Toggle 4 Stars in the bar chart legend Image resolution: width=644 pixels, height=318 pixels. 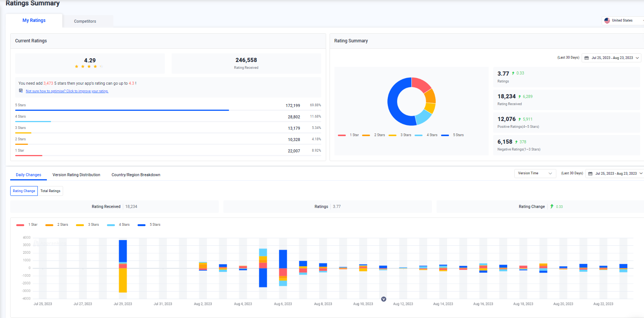click(118, 225)
